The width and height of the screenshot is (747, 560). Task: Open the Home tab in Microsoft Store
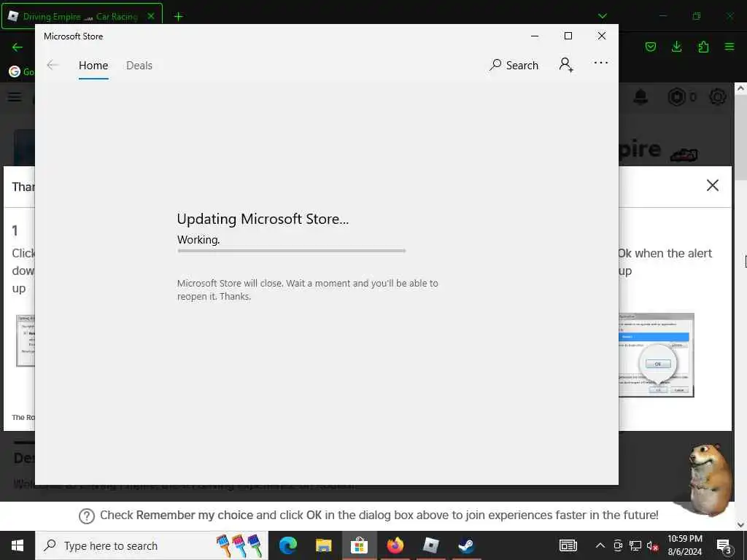point(93,66)
